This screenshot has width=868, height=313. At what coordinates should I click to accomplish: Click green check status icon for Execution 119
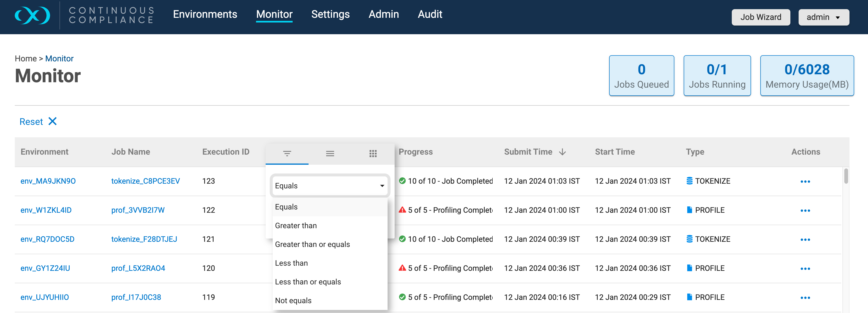(x=402, y=297)
